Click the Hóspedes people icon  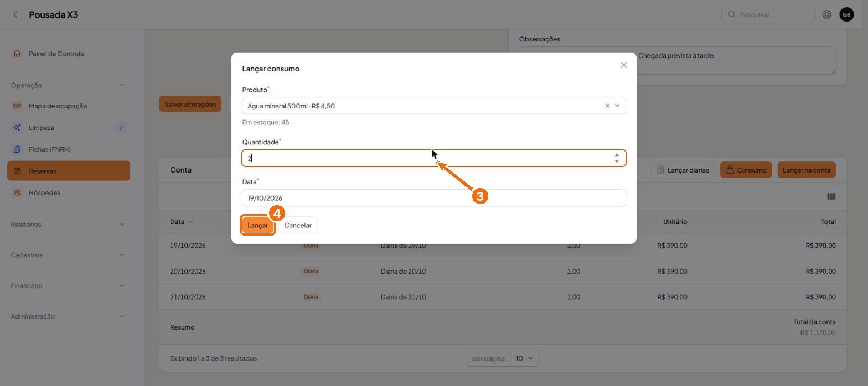17,192
